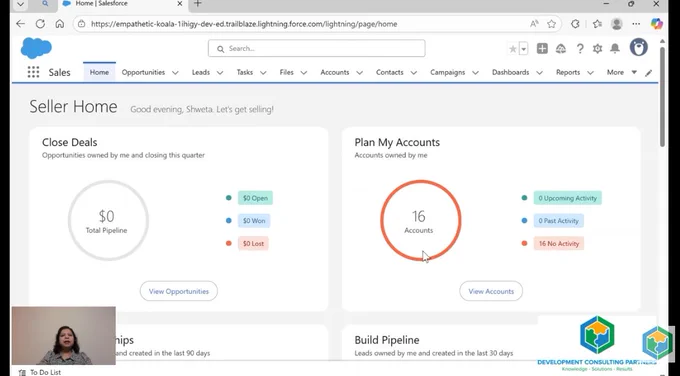Click the 0 Upcoming Activity badge
The image size is (680, 376).
pos(568,198)
